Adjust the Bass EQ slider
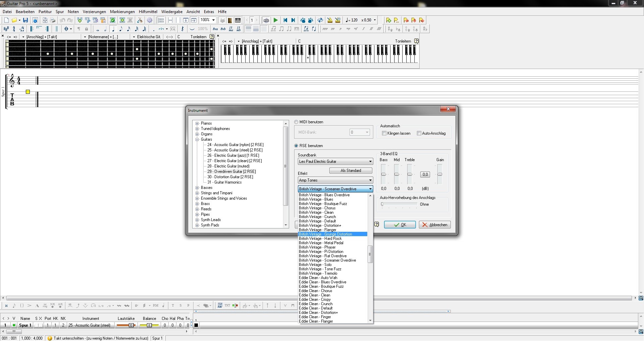644x341 pixels. coord(384,174)
